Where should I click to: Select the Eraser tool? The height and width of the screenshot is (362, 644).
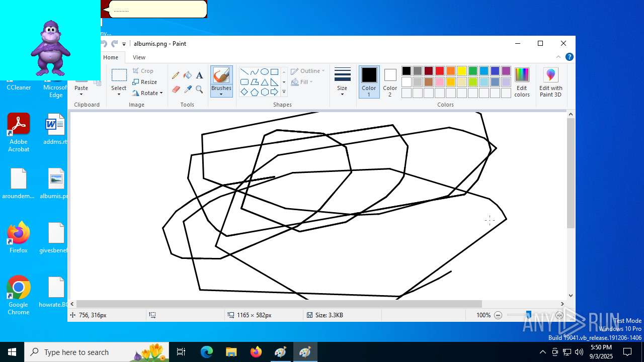click(176, 89)
